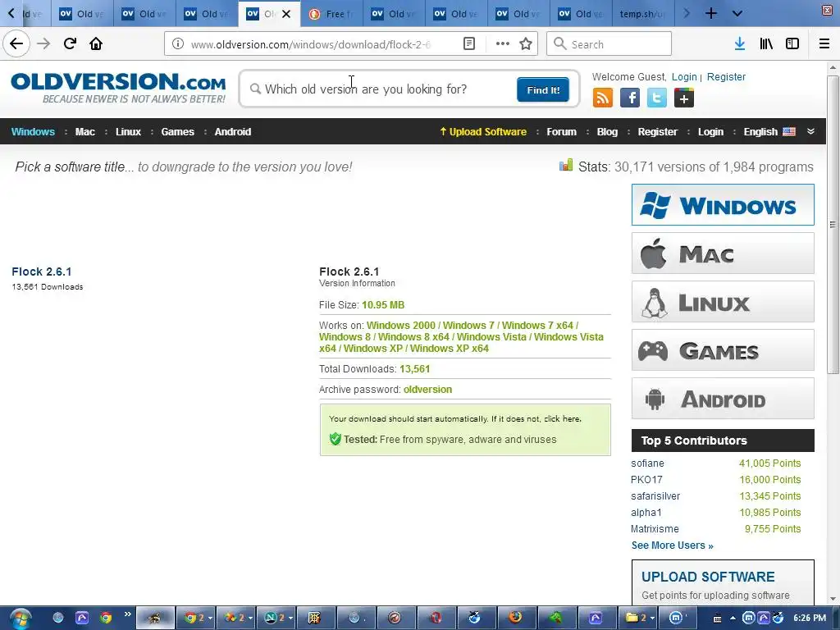Go back to the previous page

coord(16,43)
